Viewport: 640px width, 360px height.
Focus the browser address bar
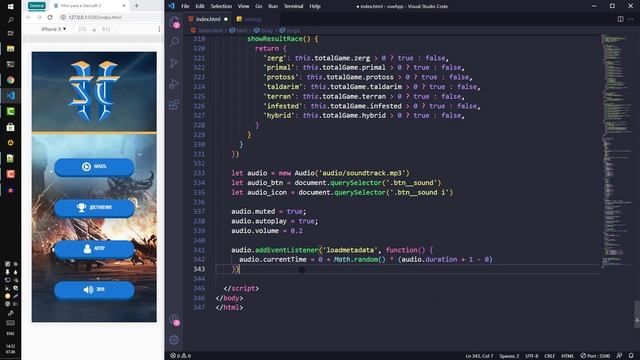tap(110, 18)
